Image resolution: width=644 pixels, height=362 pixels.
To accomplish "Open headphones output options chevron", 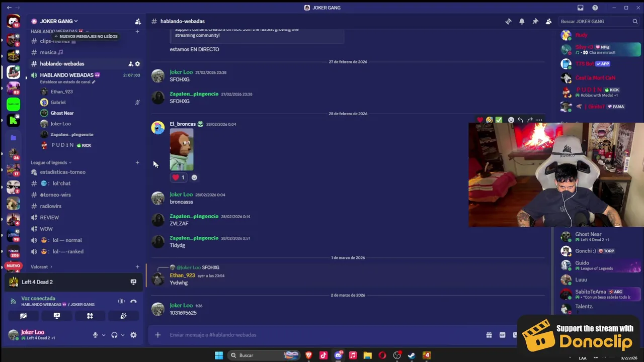I will pyautogui.click(x=122, y=335).
